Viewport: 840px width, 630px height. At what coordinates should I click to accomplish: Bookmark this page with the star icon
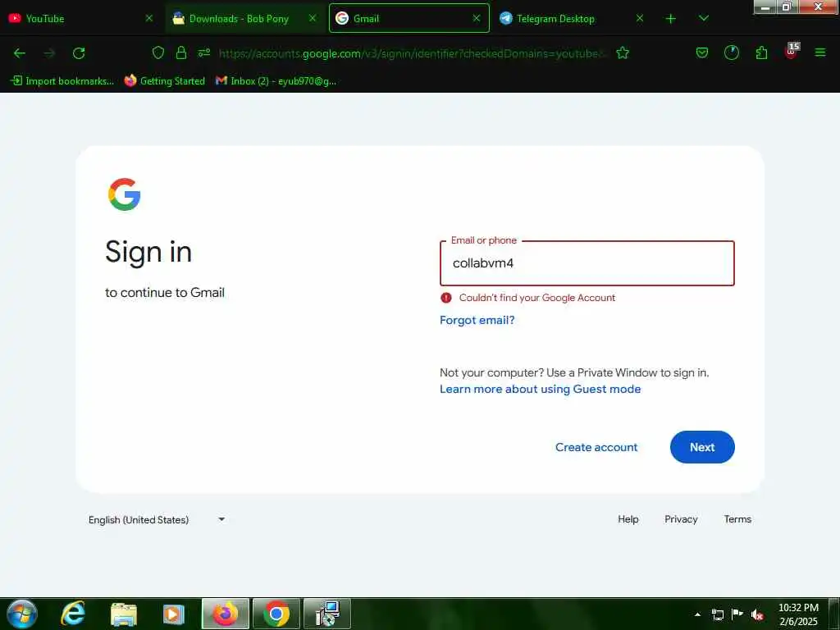[x=623, y=52]
